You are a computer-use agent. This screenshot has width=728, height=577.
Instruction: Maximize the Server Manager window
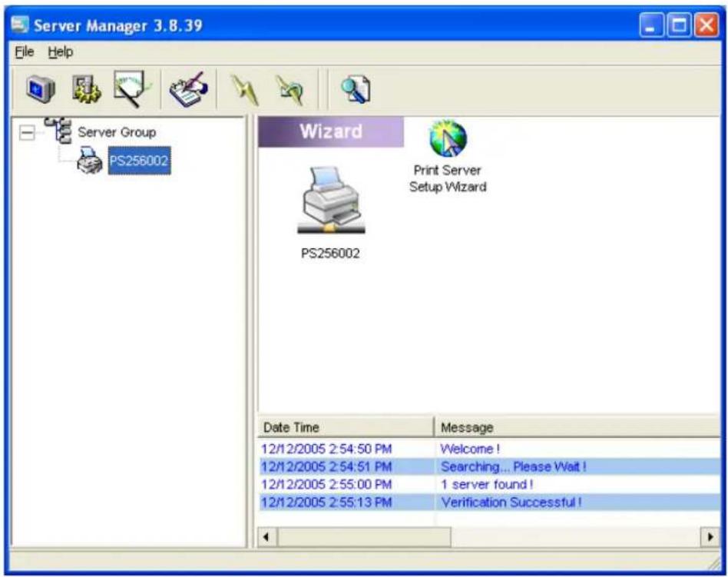coord(679,25)
